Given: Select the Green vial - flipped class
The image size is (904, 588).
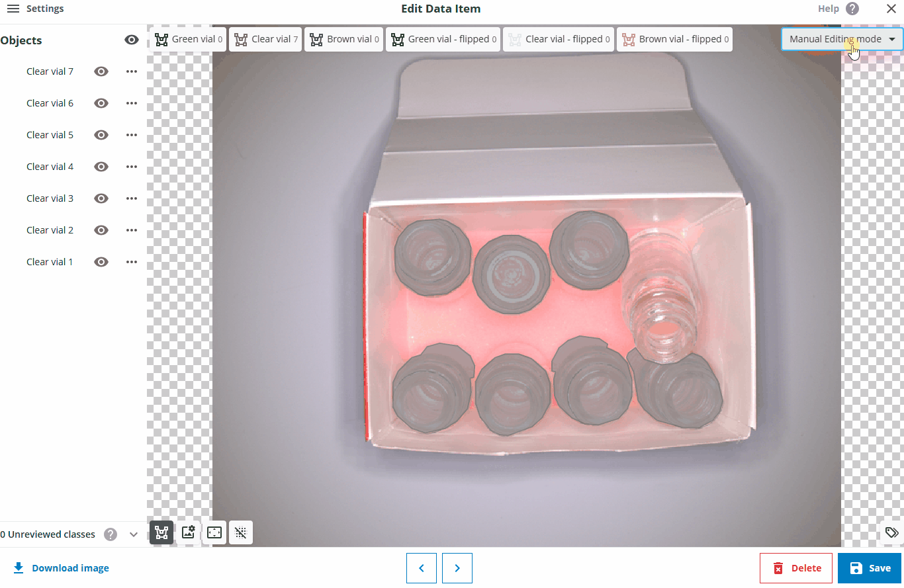Looking at the screenshot, I should pyautogui.click(x=443, y=39).
